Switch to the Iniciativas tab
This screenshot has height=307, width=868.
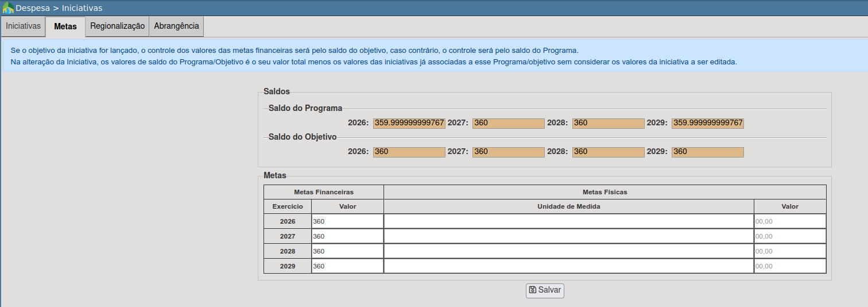[23, 26]
